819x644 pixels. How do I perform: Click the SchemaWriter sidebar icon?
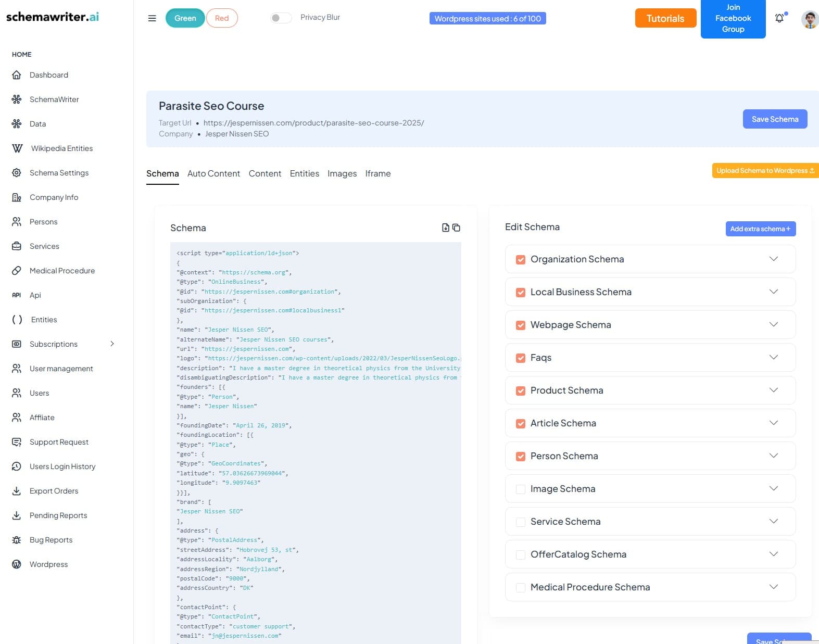click(17, 99)
